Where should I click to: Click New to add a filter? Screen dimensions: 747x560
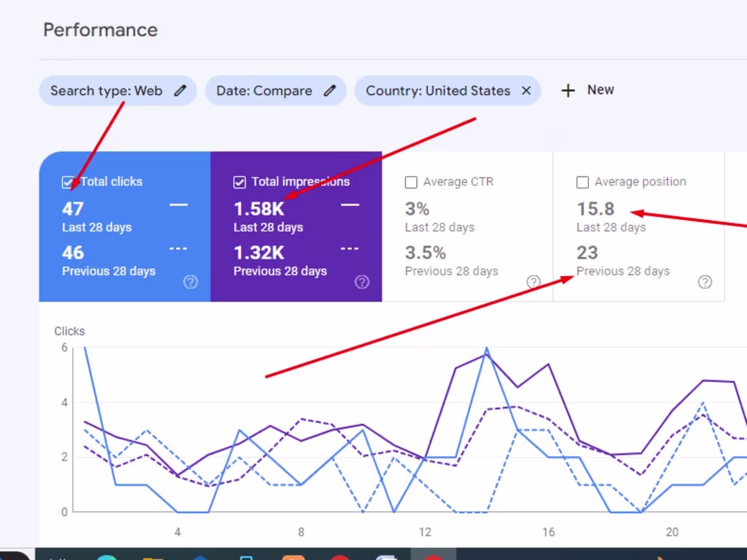[587, 89]
